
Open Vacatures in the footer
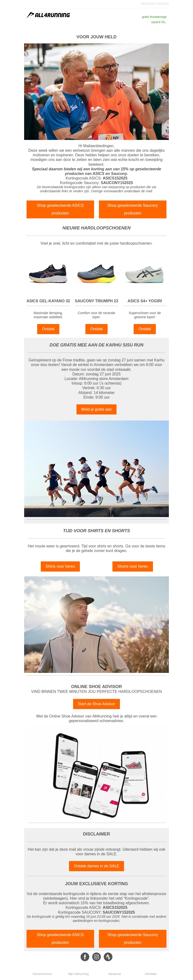(115, 974)
